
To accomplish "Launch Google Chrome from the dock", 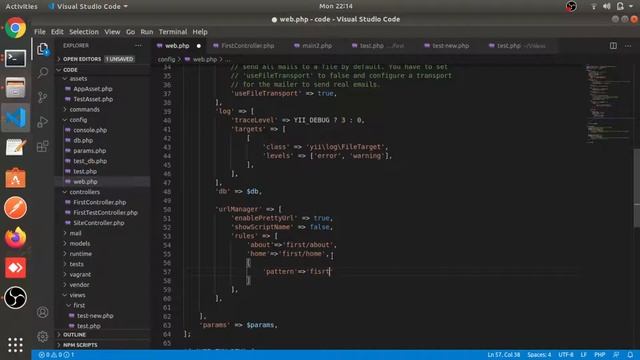I will (16, 28).
